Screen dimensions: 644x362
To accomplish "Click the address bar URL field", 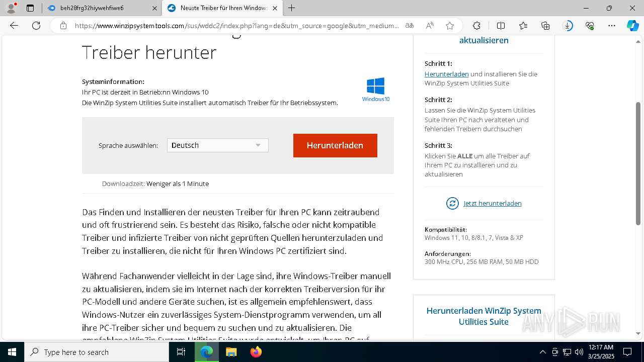I will [x=236, y=26].
